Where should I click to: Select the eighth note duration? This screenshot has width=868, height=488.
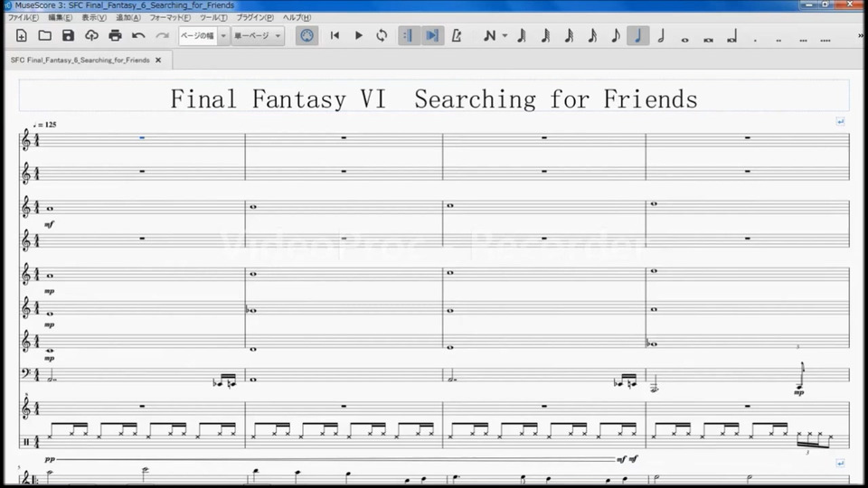(x=615, y=36)
